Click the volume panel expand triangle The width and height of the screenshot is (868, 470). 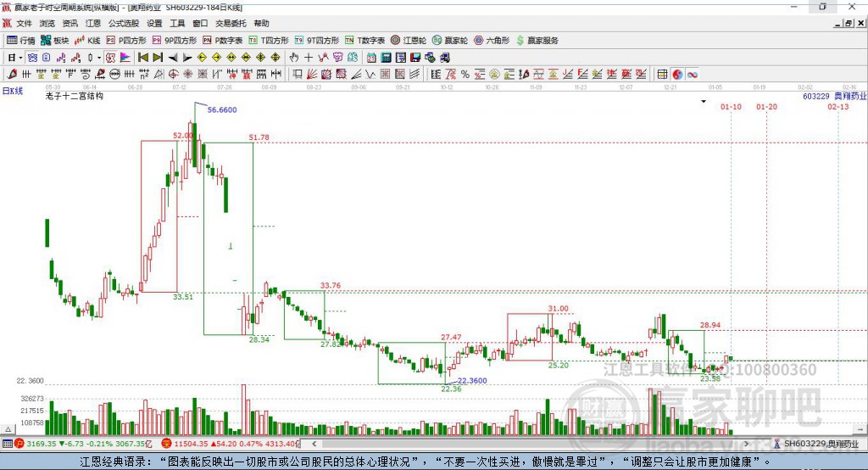8,429
